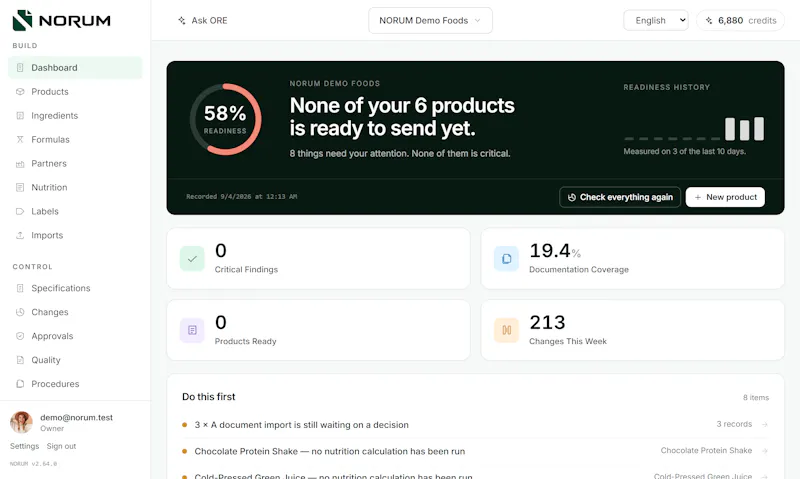Open the Products Ready card
800x479 pixels.
[x=318, y=330]
